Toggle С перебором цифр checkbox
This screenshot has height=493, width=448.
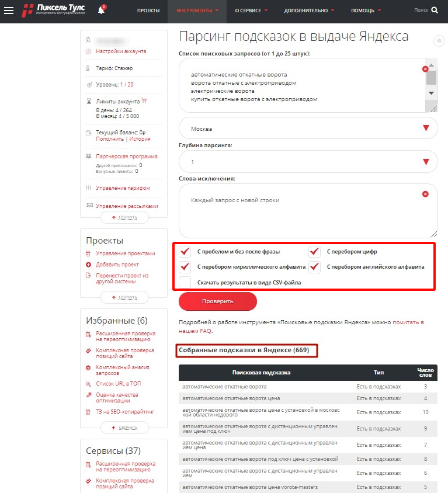(314, 252)
